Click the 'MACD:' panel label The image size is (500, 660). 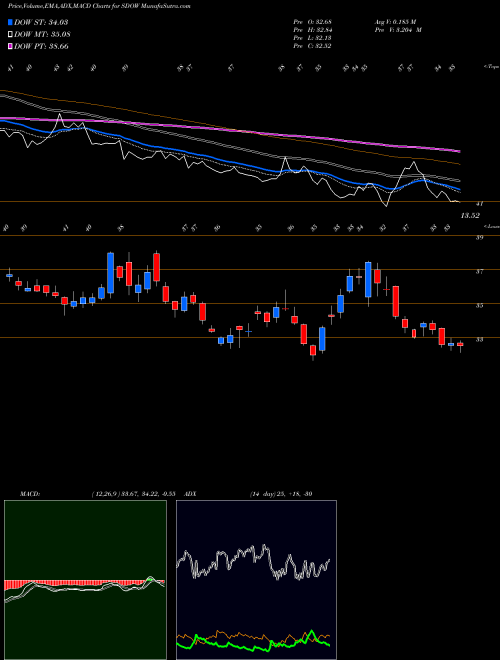(29, 494)
